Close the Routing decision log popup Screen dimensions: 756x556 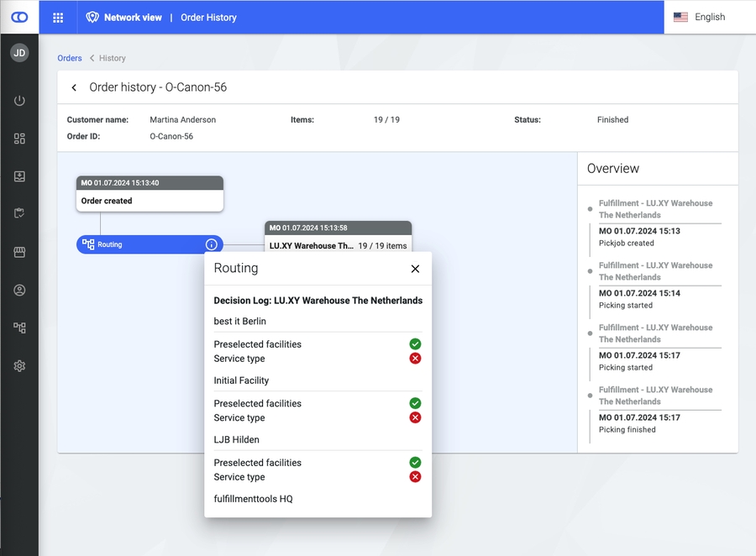415,269
